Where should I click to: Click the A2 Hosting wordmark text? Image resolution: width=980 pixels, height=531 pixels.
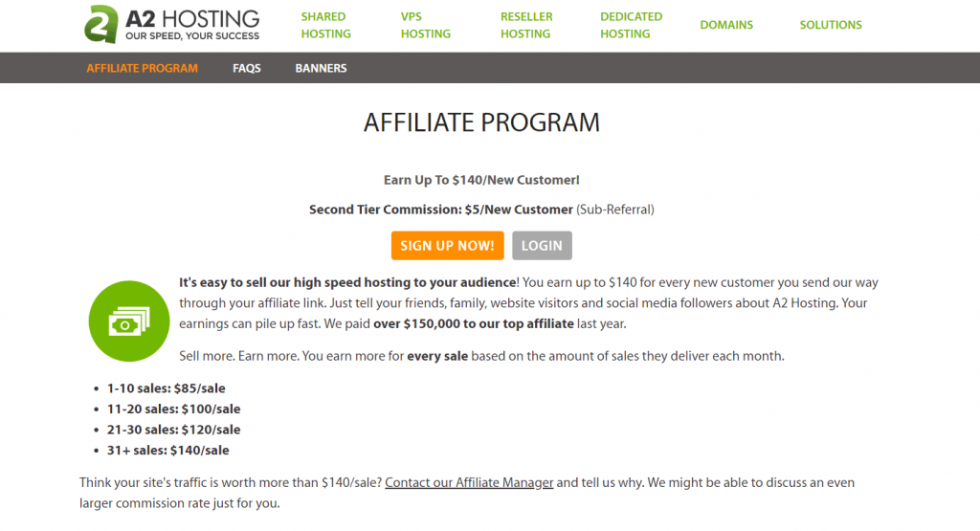click(x=191, y=24)
